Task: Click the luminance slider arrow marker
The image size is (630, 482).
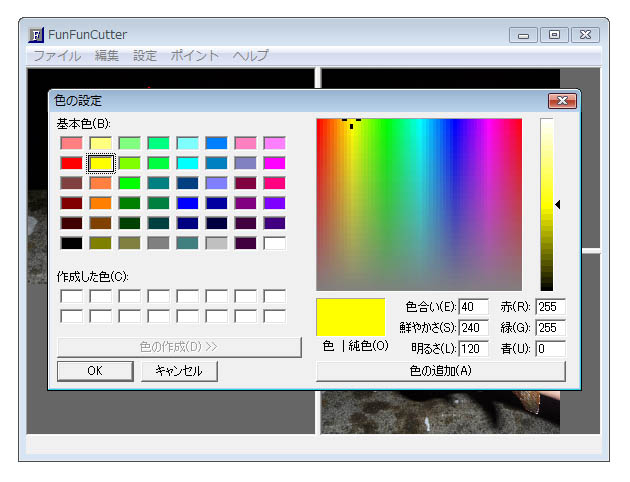Action: point(558,204)
